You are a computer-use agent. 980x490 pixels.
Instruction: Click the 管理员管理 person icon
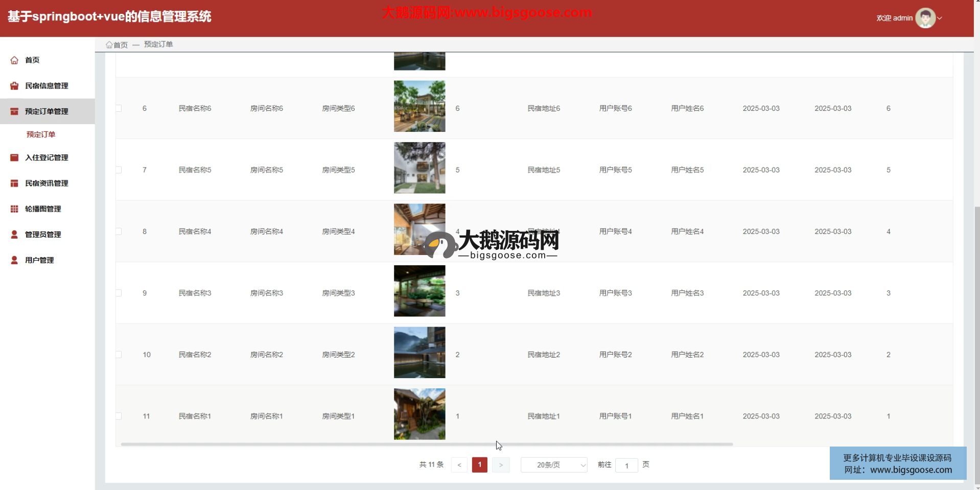[14, 234]
